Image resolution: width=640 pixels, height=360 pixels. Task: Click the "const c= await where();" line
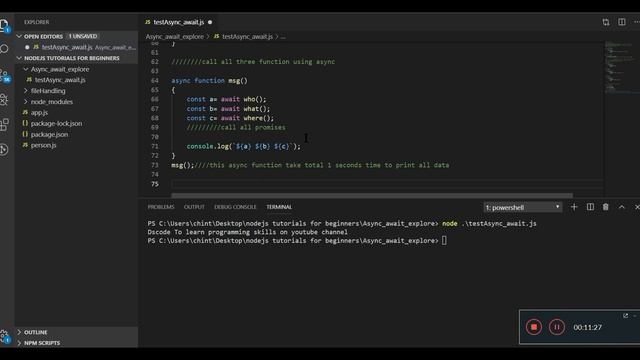pos(230,118)
